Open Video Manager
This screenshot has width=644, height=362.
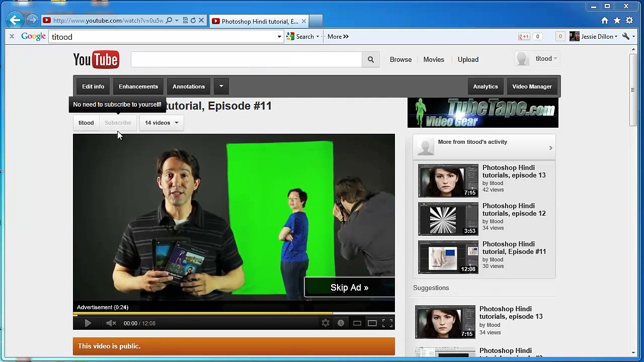[532, 86]
